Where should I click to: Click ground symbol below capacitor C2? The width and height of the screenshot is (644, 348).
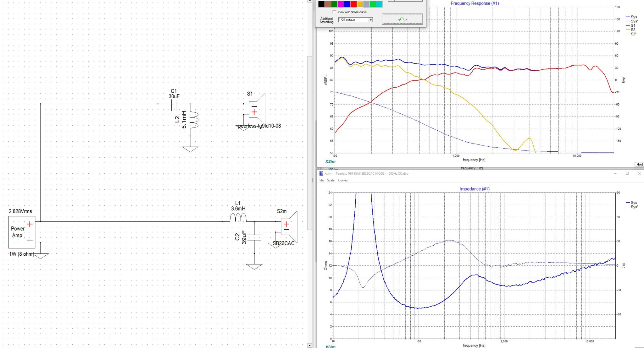click(254, 267)
